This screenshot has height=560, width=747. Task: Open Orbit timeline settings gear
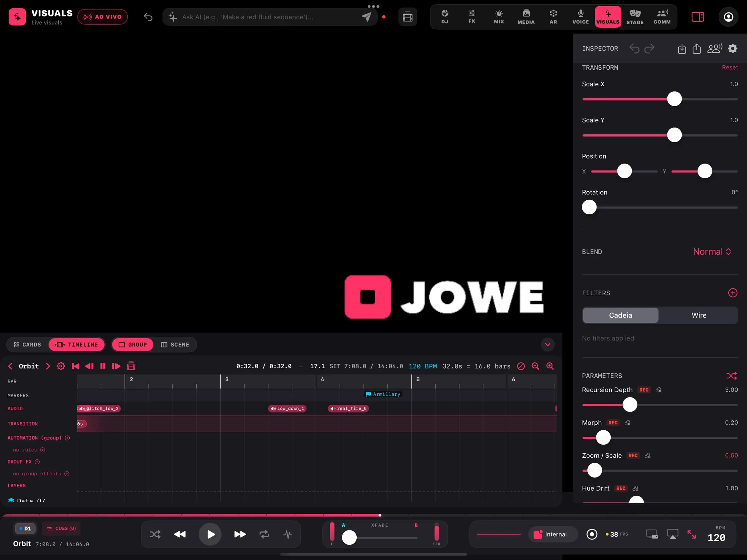[61, 366]
